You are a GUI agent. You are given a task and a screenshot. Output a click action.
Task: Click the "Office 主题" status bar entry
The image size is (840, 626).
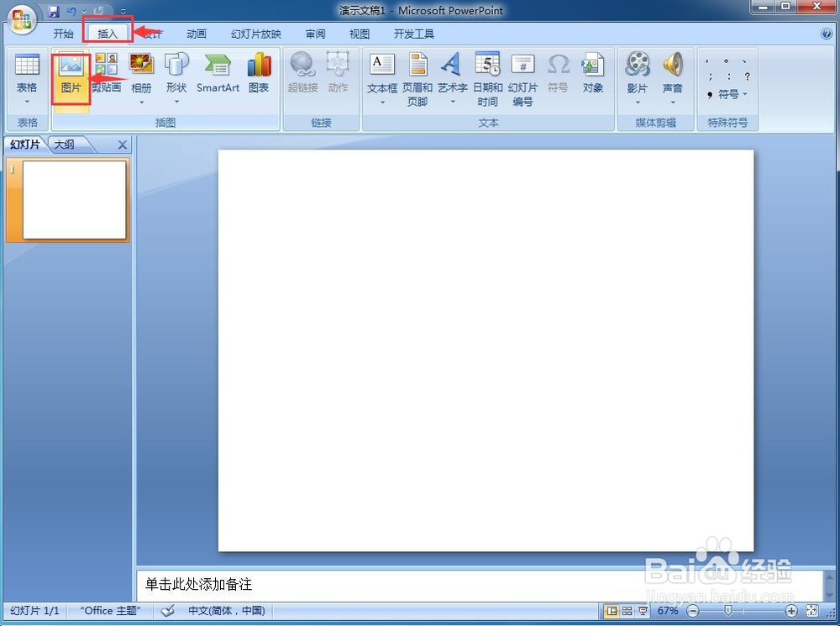tap(110, 611)
